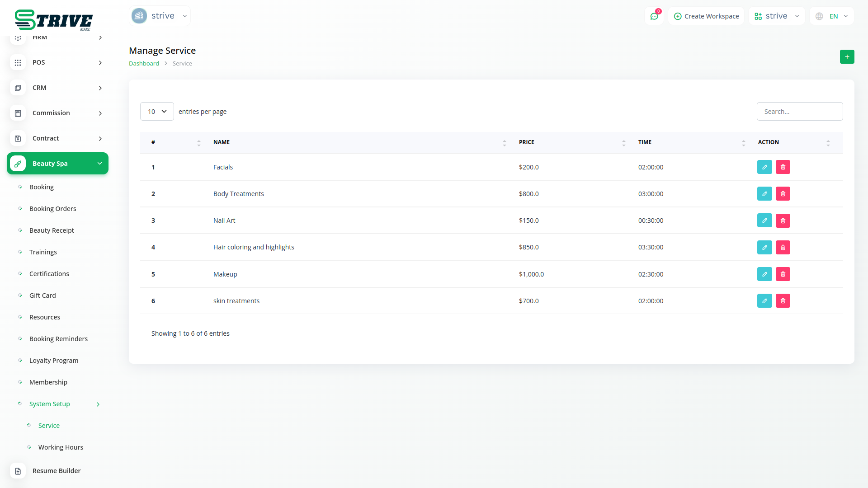This screenshot has height=488, width=868.
Task: Open Booking Orders in sidebar
Action: (52, 209)
